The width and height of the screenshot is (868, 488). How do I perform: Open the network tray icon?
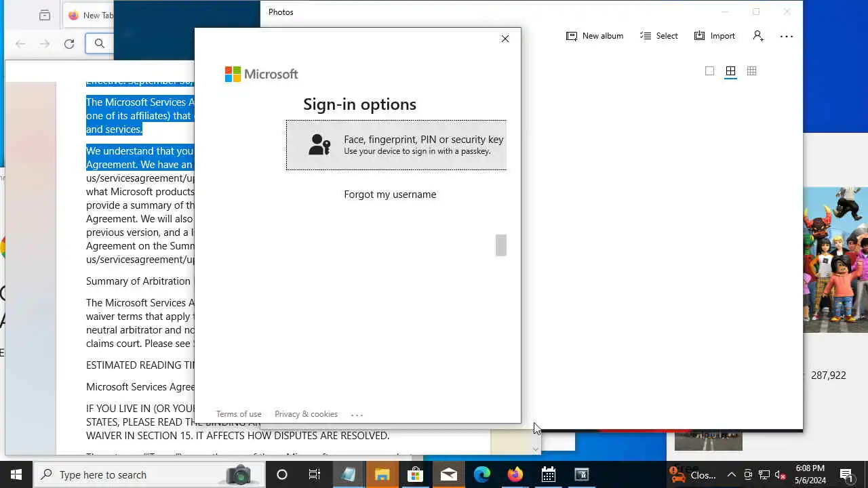[764, 474]
